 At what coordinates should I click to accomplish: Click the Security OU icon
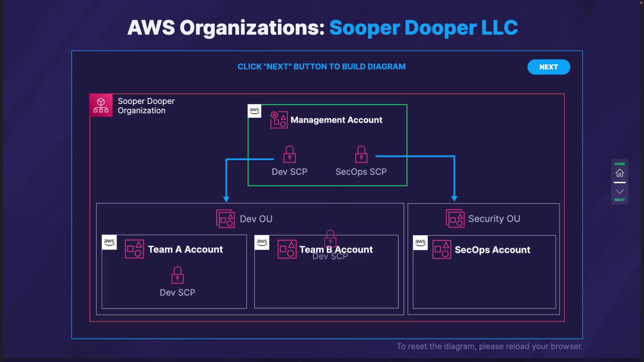(455, 219)
